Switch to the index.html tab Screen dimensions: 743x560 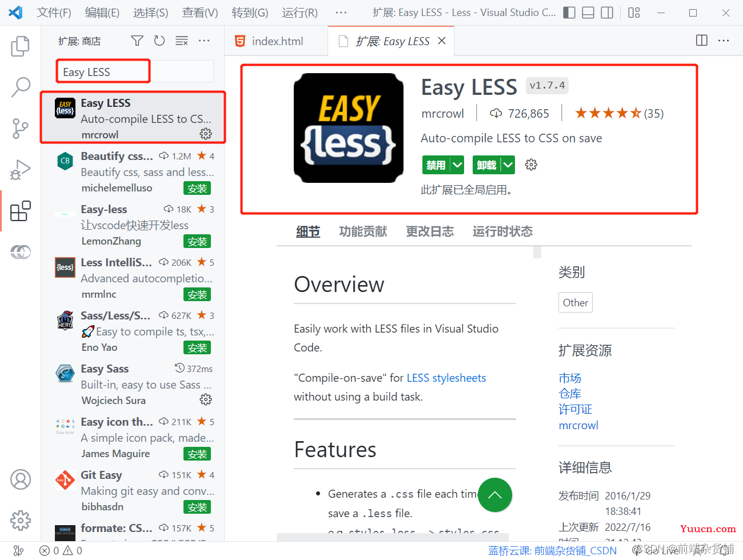tap(276, 41)
